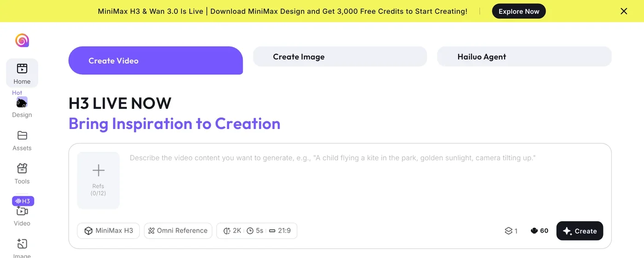Change the 2K resolution setting
Image resolution: width=644 pixels, height=258 pixels.
[x=232, y=231]
